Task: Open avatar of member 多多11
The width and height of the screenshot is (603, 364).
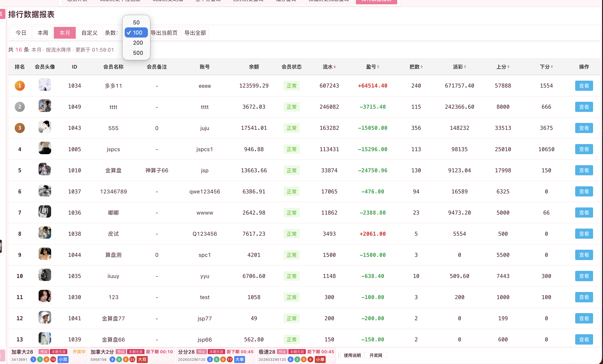Action: [x=45, y=85]
